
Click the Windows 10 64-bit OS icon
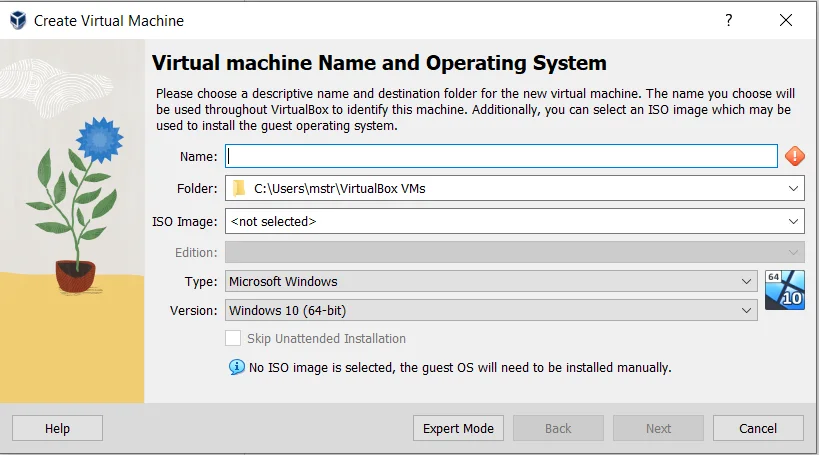pos(785,290)
